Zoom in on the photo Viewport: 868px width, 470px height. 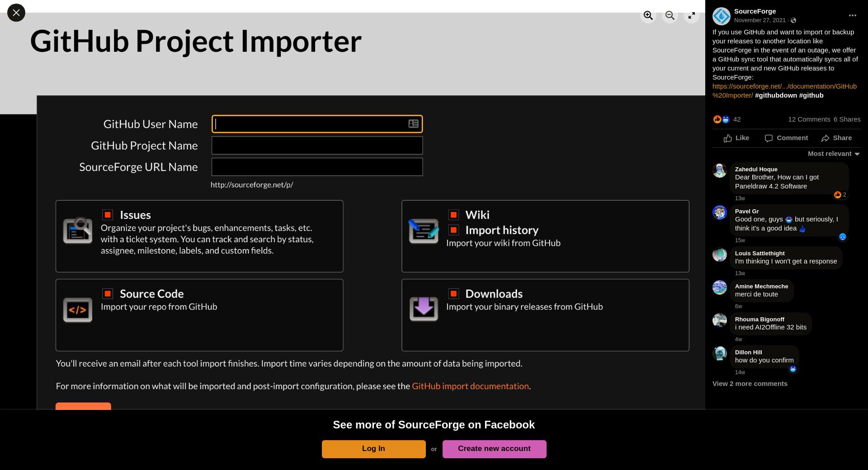coord(648,16)
